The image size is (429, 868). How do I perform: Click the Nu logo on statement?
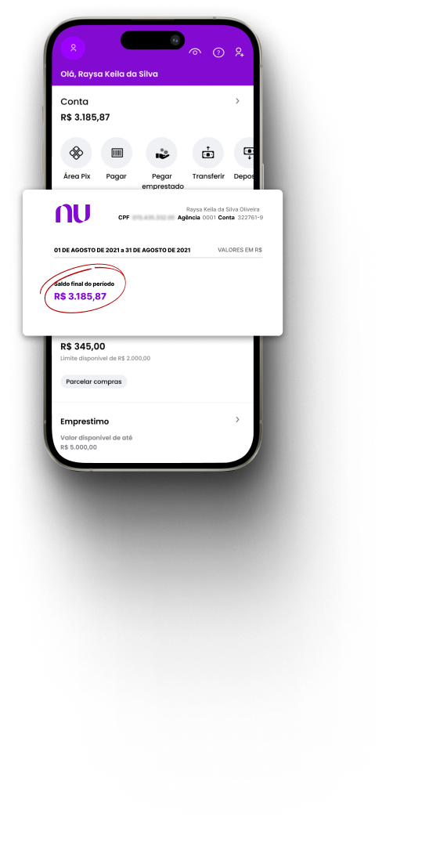point(73,214)
